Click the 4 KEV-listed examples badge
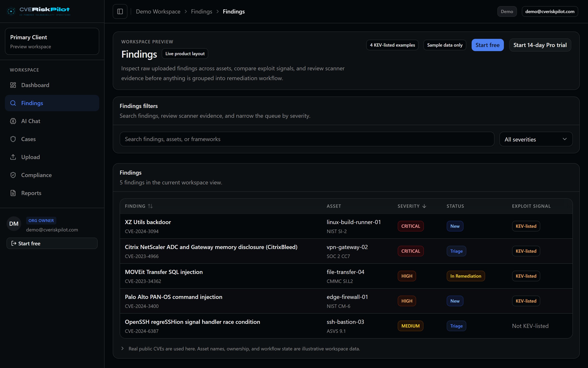The width and height of the screenshot is (588, 368). tap(392, 45)
